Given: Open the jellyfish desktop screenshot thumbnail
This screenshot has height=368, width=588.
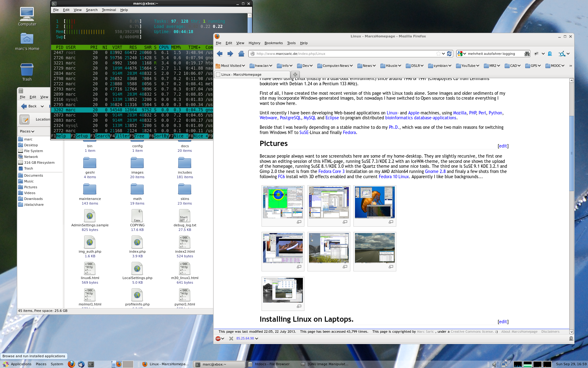Looking at the screenshot, I should (x=375, y=202).
